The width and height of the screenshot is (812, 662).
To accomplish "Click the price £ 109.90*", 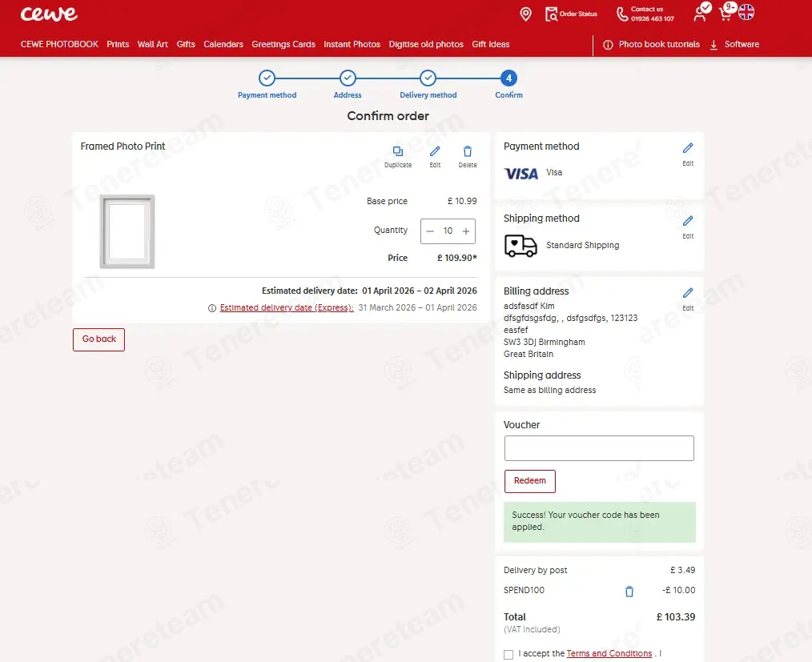I will [456, 258].
